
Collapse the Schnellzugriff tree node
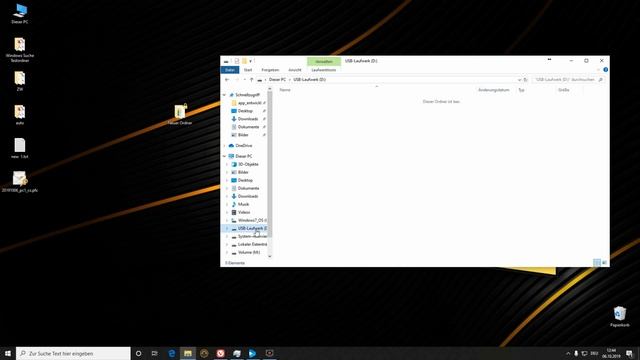point(224,95)
